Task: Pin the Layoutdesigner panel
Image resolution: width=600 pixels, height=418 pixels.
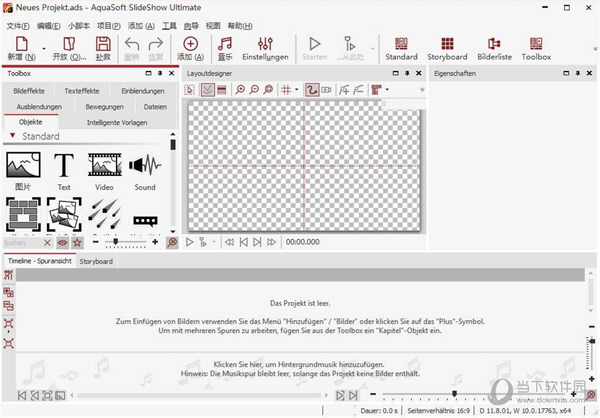Action: point(407,73)
